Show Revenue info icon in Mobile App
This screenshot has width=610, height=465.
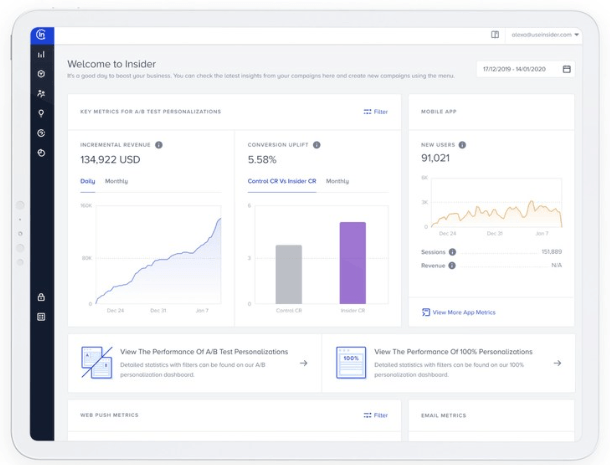452,265
